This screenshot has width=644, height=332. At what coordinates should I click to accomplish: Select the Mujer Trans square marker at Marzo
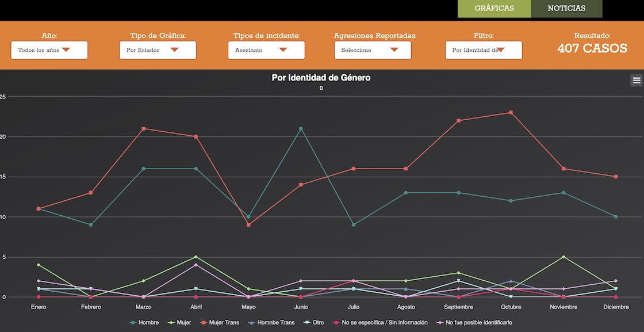pos(143,129)
